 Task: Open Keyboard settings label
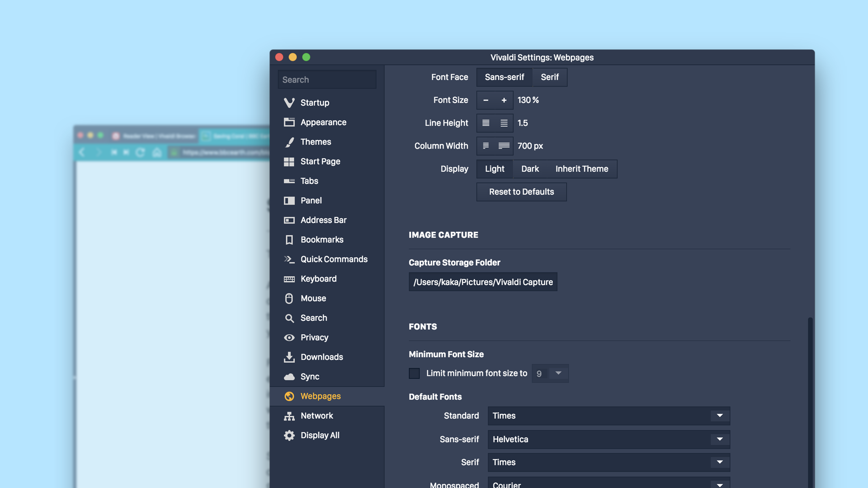[x=319, y=279]
